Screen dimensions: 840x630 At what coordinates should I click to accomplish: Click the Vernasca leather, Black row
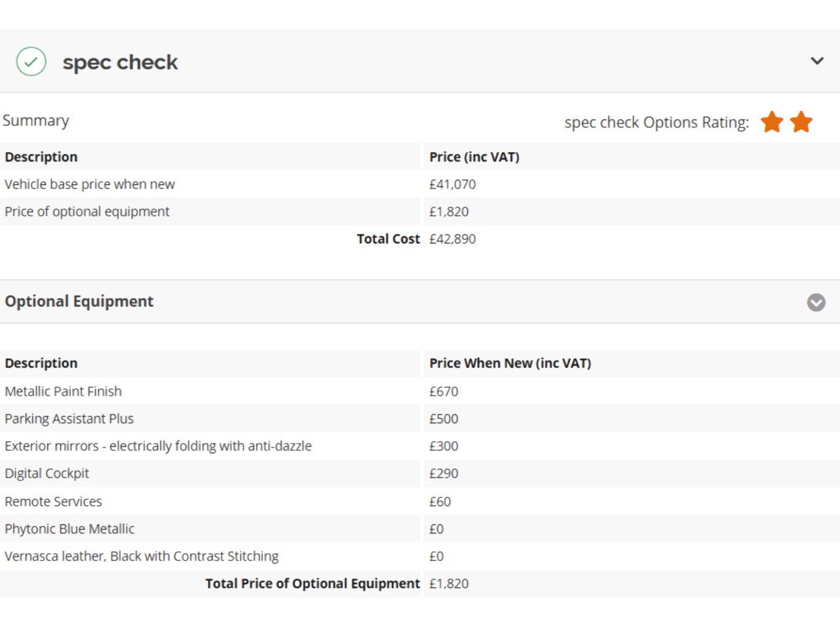coord(420,556)
